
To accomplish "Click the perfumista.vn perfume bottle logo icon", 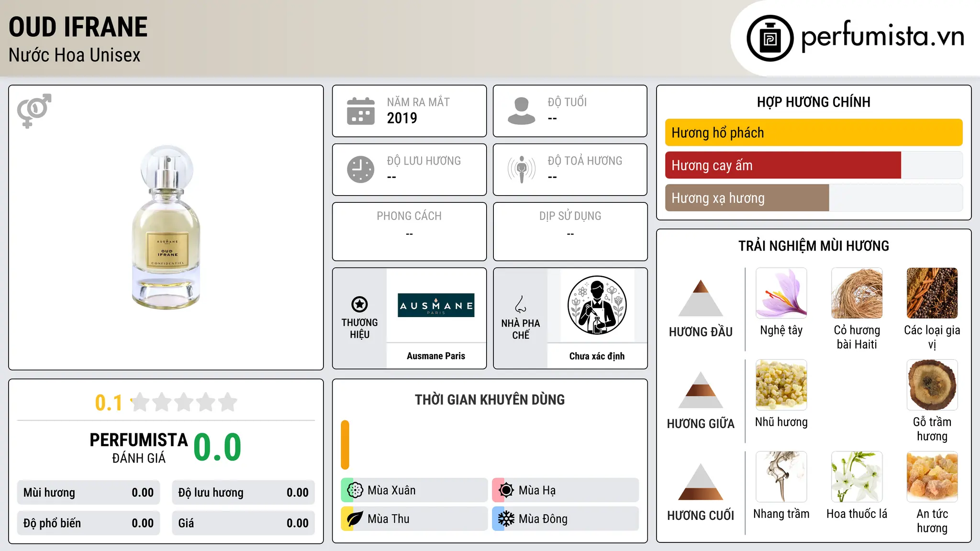I will tap(770, 38).
